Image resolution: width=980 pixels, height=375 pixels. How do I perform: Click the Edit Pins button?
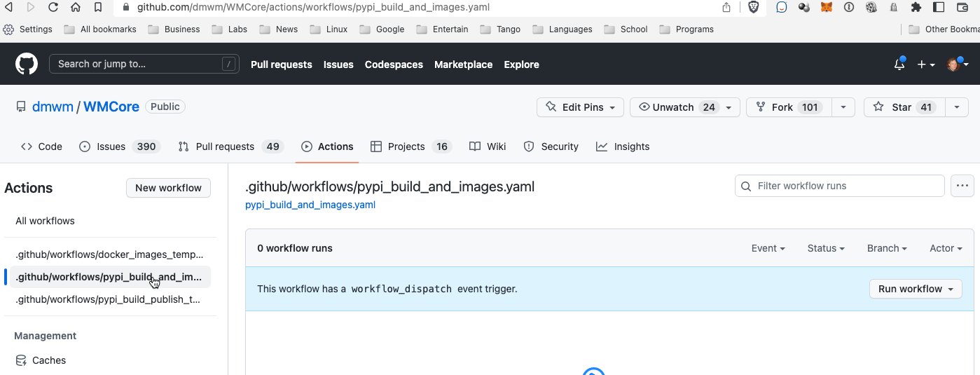coord(580,107)
